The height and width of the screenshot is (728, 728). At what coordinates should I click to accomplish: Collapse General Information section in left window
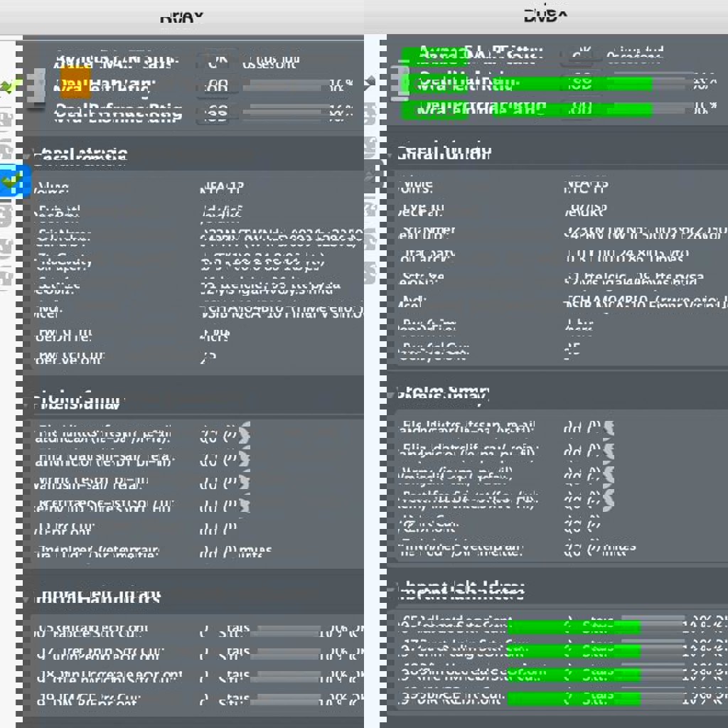tap(28, 155)
